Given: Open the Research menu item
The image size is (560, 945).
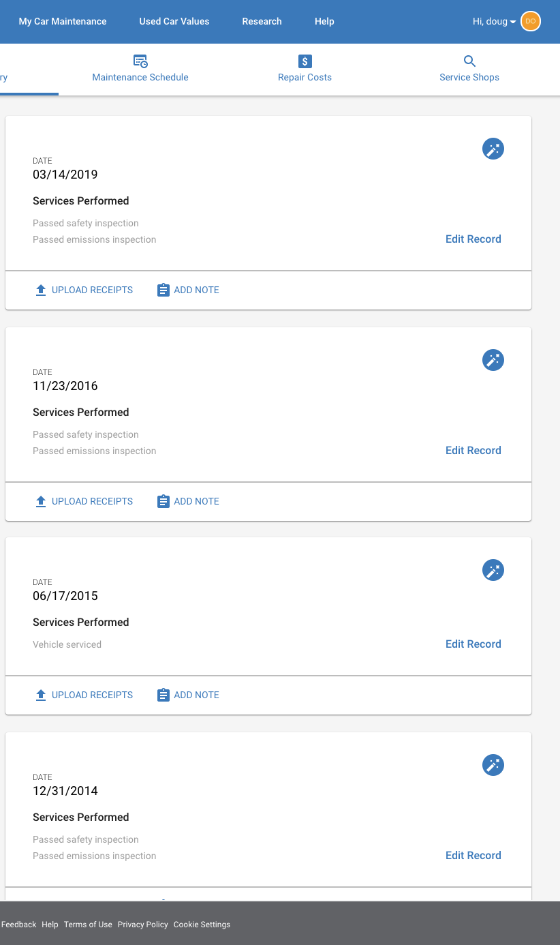Looking at the screenshot, I should [262, 21].
